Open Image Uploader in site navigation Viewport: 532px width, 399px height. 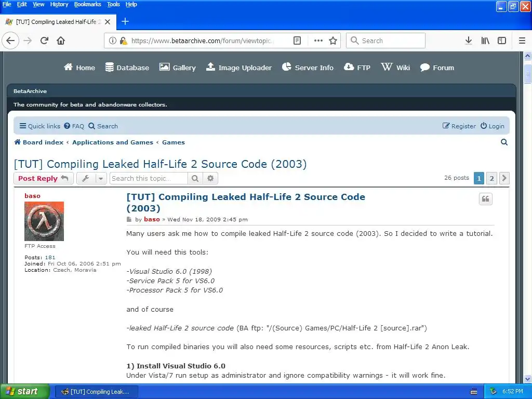click(239, 68)
